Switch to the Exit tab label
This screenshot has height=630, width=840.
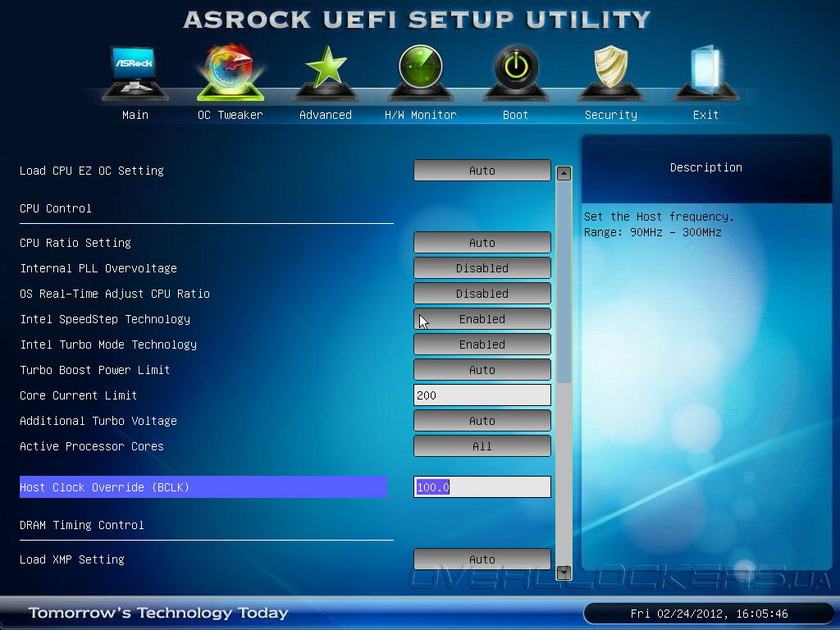coord(705,115)
